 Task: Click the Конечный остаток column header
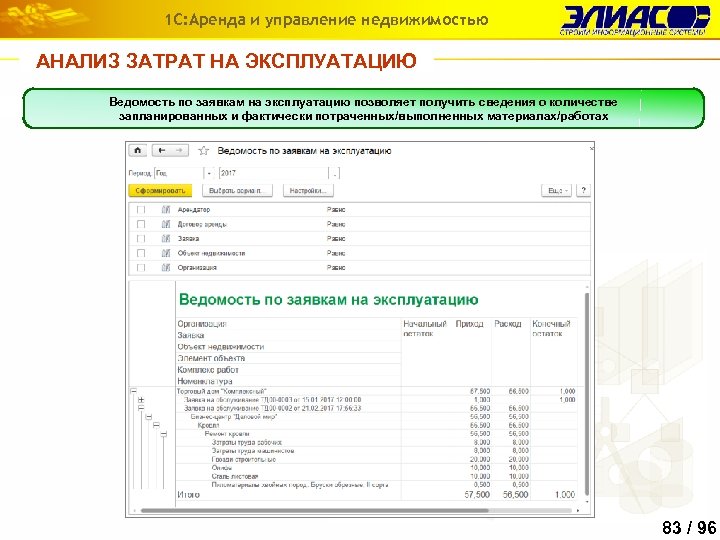click(x=551, y=328)
